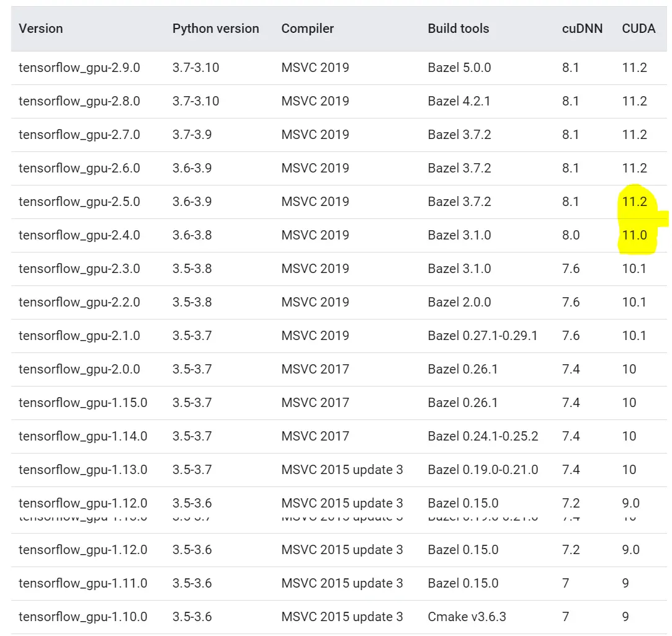Click Python 3.7-3.10 in tensorflow_gpu-2.8.0 row

[x=196, y=101]
